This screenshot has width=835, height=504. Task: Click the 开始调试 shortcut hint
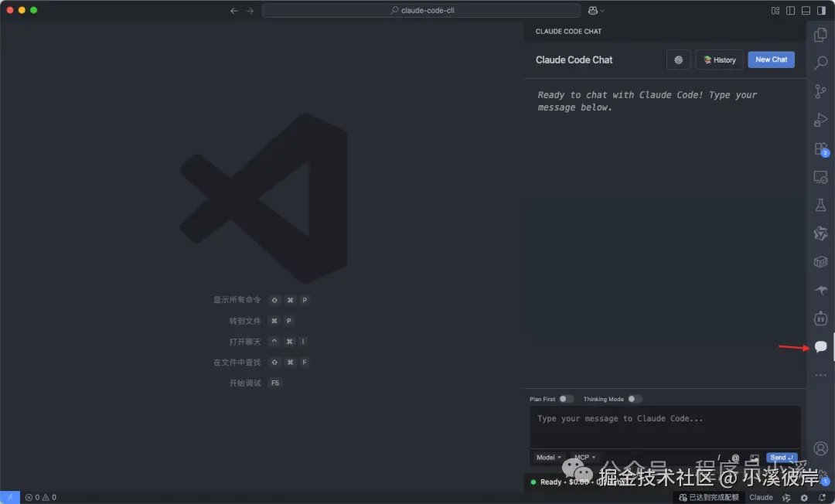coord(245,383)
